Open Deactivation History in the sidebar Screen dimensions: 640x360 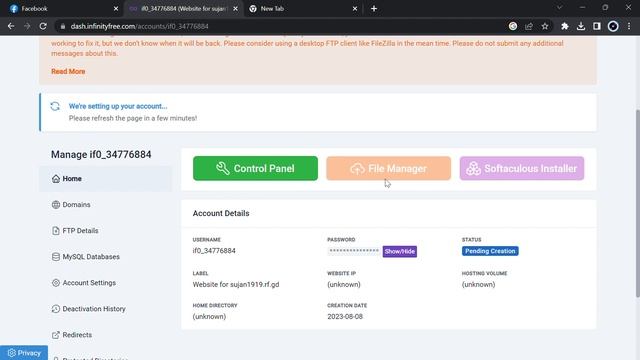coord(105,309)
